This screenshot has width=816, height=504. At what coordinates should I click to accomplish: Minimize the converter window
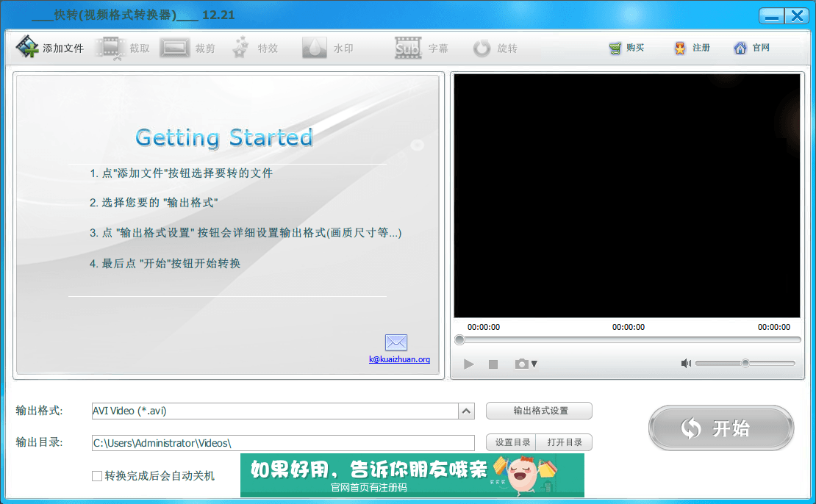[x=771, y=16]
